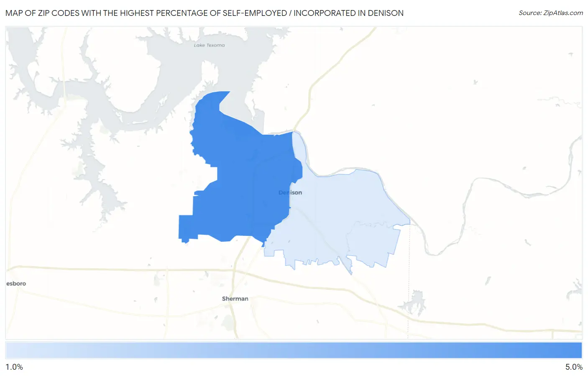
Task: Click the Source: ZipAtlas.com text
Action: tap(551, 13)
